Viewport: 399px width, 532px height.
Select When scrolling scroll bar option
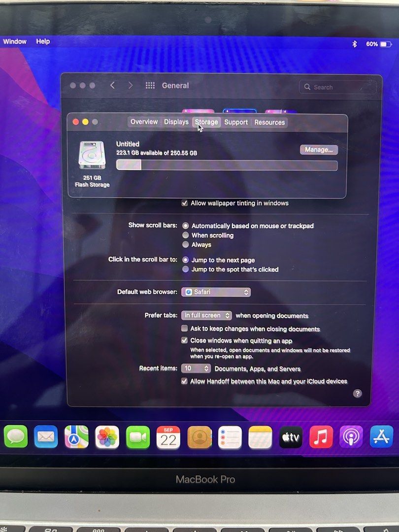(186, 235)
